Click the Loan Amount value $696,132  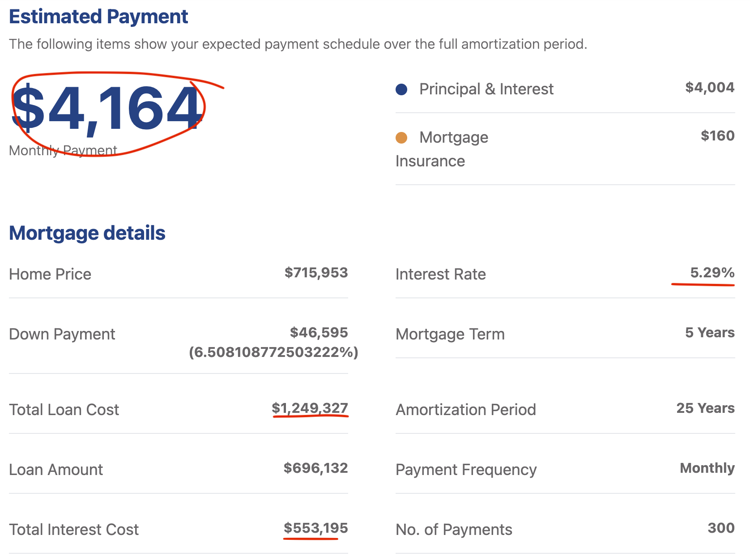(315, 468)
